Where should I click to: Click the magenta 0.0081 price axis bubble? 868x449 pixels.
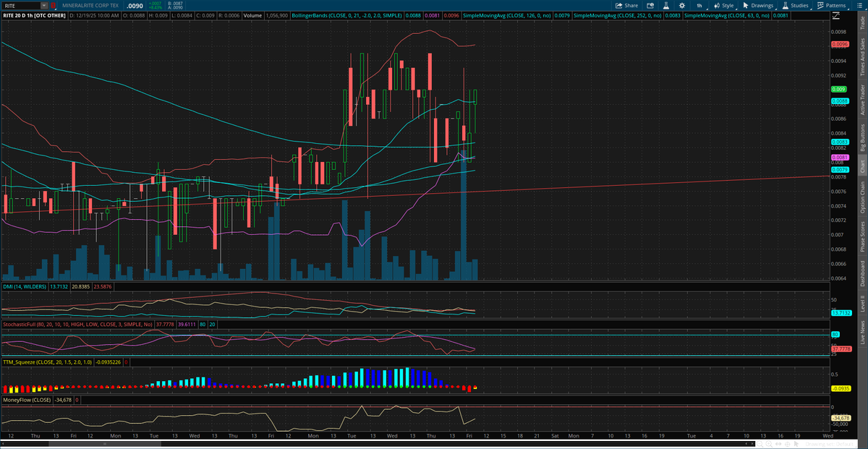pos(839,157)
